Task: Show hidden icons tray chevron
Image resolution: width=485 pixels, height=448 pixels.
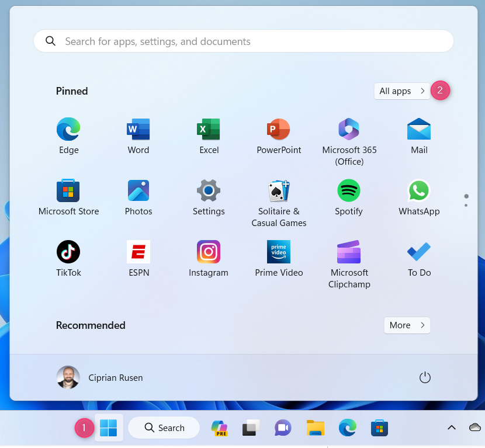Action: 452,428
